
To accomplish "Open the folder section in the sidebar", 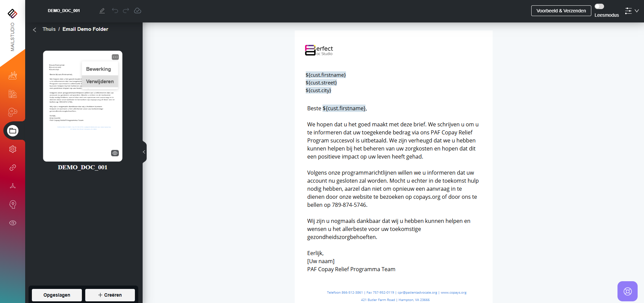I will click(13, 131).
